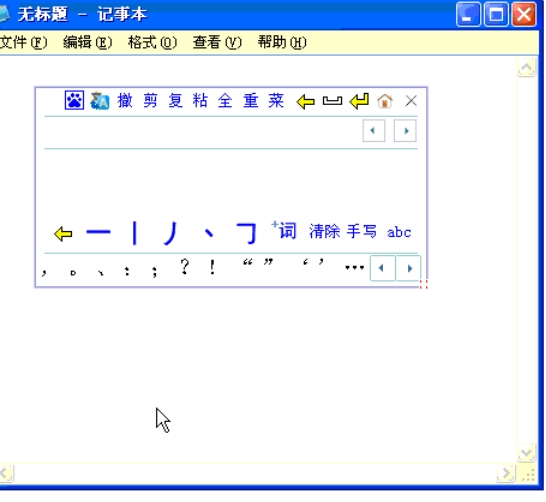
Task: Click the 全 select-all button
Action: [x=225, y=101]
